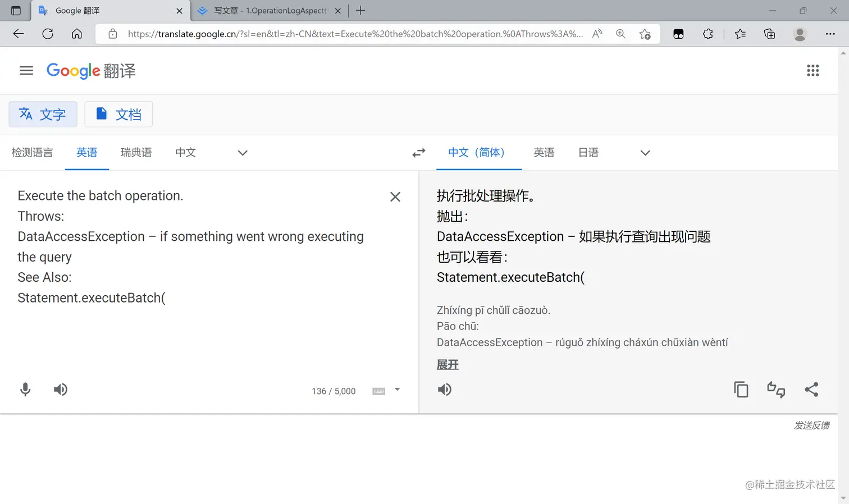Image resolution: width=849 pixels, height=504 pixels.
Task: Open the Extensions puzzle menu
Action: (x=708, y=34)
